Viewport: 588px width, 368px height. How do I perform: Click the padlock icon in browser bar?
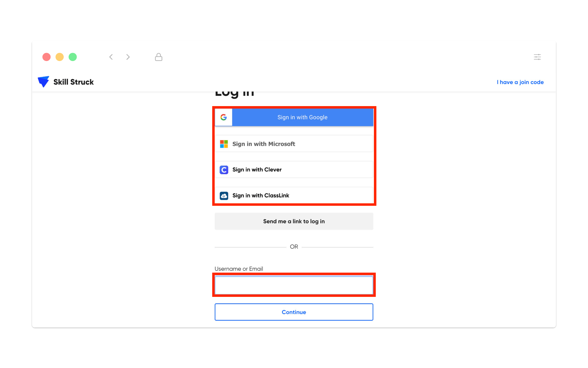click(158, 57)
